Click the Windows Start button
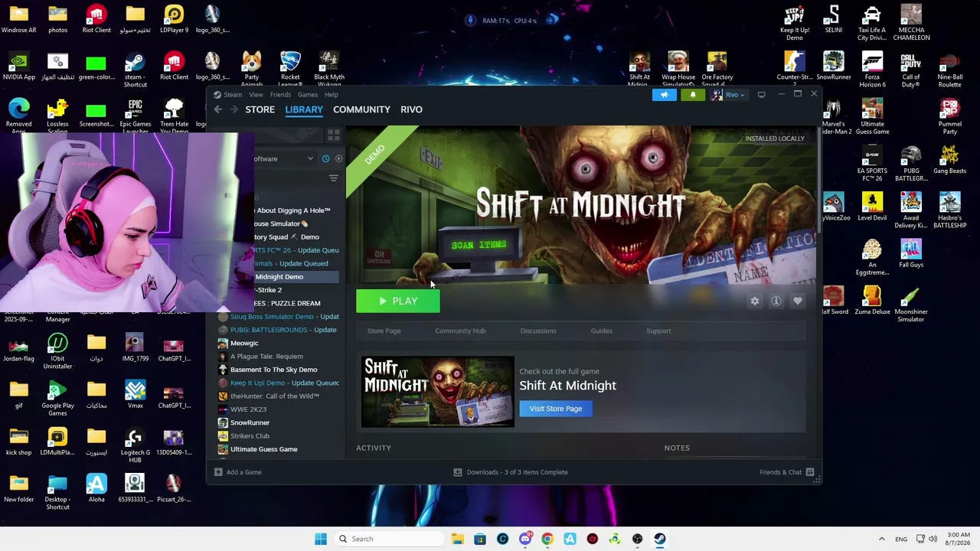This screenshot has width=980, height=551. coord(321,539)
